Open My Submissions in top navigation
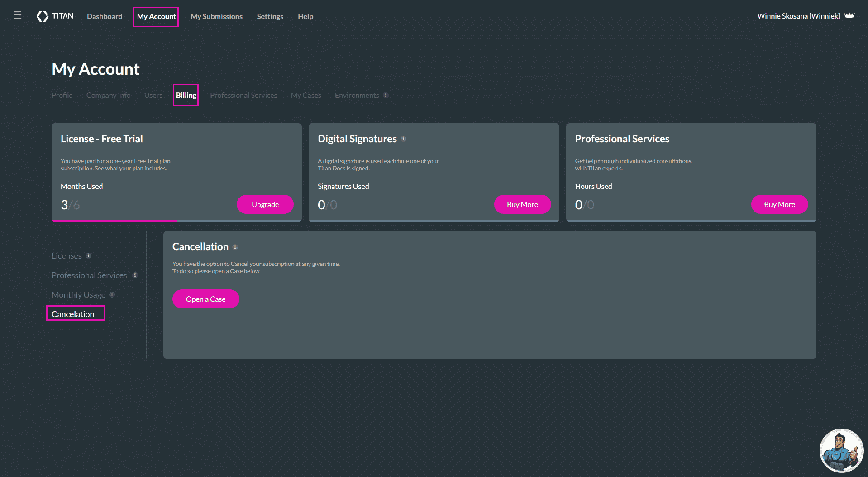The height and width of the screenshot is (477, 868). point(216,16)
